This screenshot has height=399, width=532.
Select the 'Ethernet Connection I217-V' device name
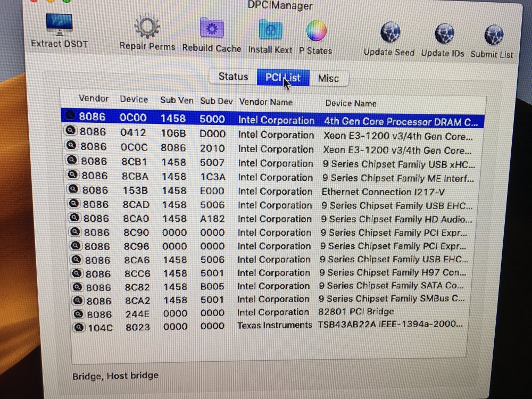coord(383,192)
